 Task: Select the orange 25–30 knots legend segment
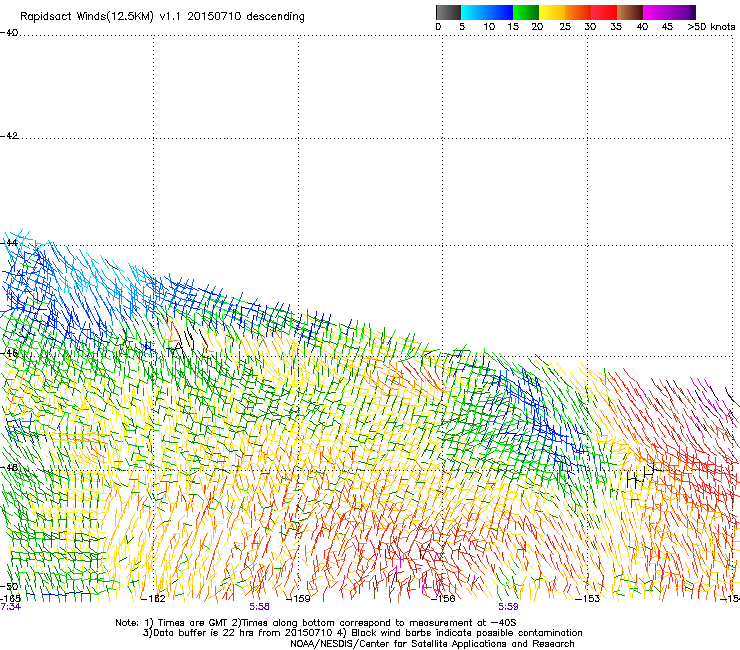pyautogui.click(x=578, y=12)
